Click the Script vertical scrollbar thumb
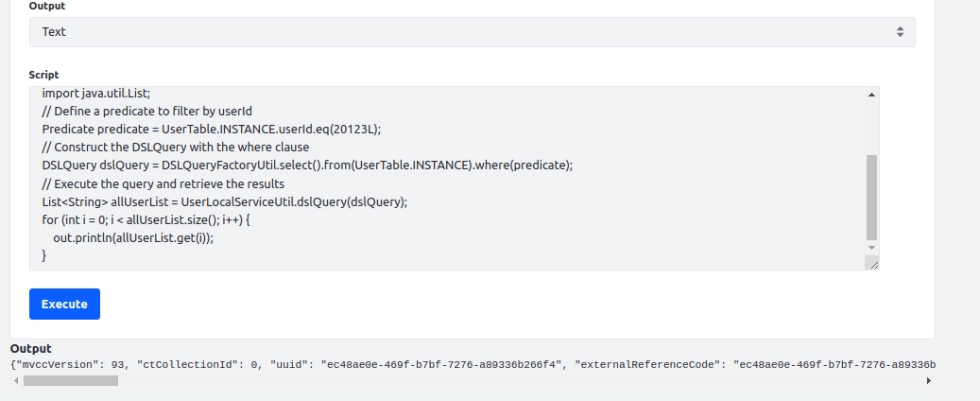980x401 pixels. coord(872,198)
